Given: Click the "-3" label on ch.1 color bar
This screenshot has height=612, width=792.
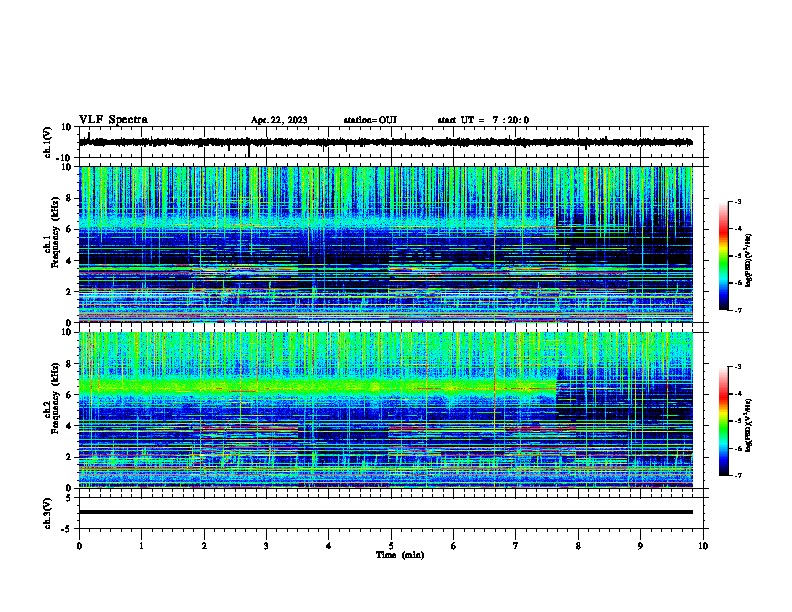Looking at the screenshot, I should (737, 201).
